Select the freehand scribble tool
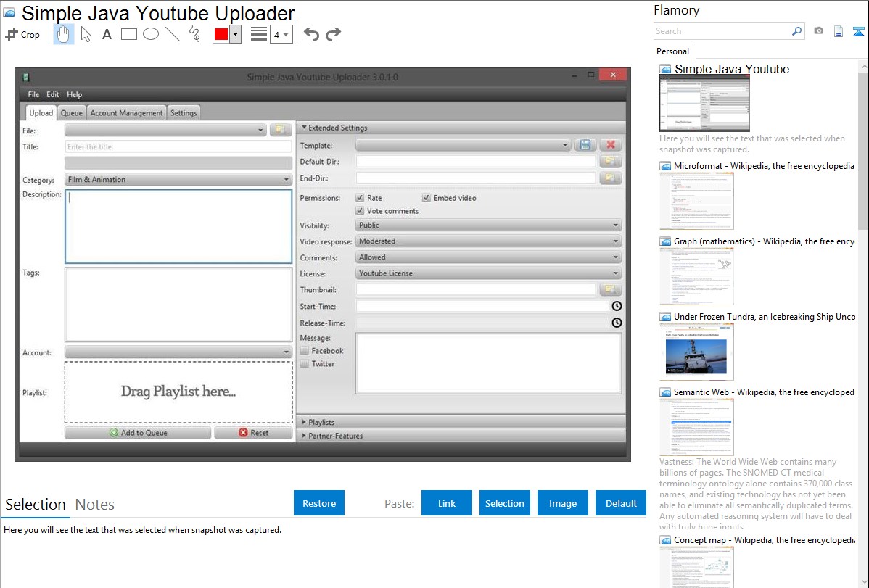869x588 pixels. click(194, 34)
